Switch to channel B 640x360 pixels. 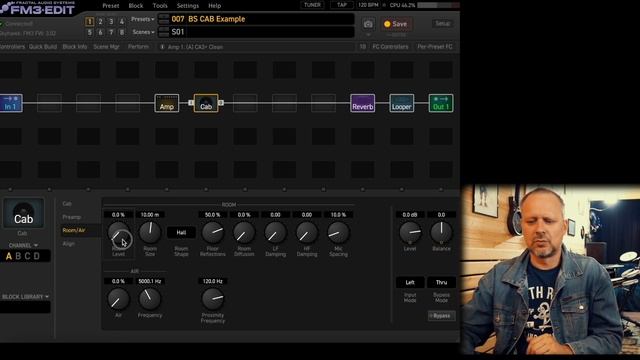pyautogui.click(x=18, y=256)
